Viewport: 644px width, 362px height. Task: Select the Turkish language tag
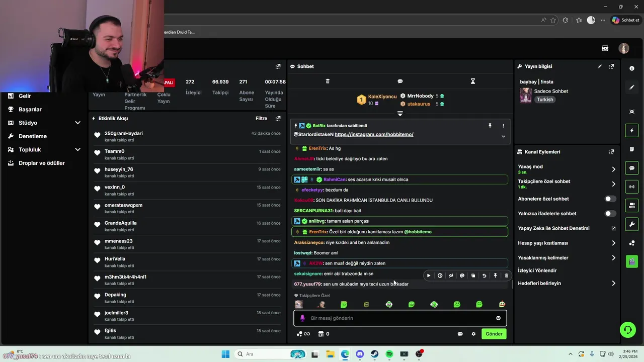point(545,100)
